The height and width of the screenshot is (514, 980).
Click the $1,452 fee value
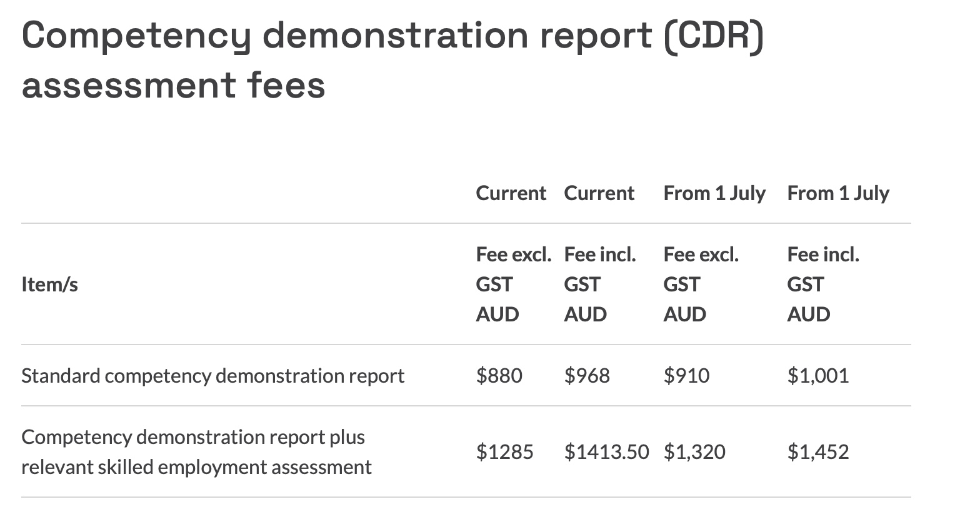tap(817, 452)
